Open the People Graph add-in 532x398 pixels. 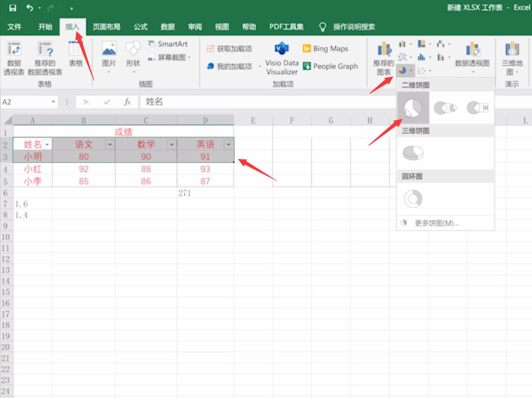coord(330,66)
